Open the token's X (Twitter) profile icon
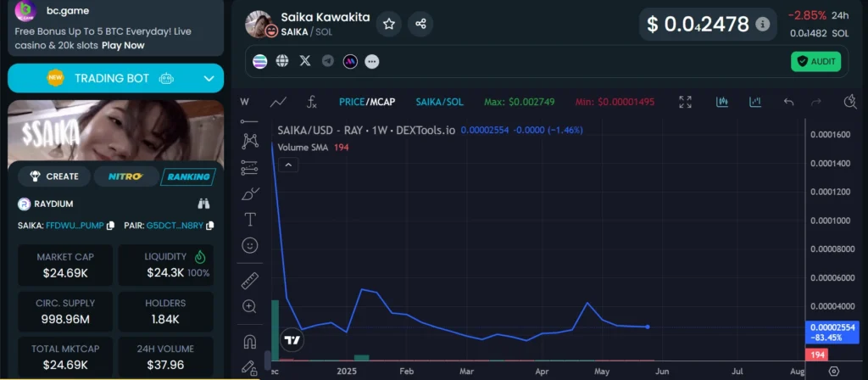 pyautogui.click(x=305, y=61)
